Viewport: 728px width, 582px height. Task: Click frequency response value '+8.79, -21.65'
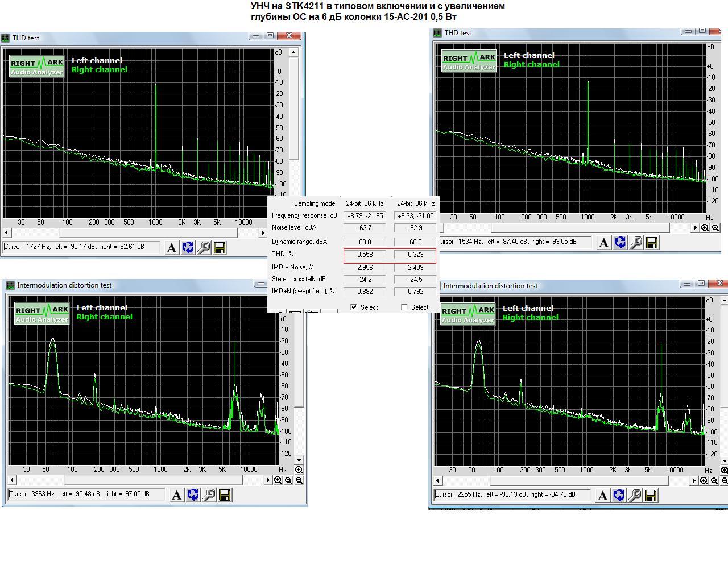point(365,216)
